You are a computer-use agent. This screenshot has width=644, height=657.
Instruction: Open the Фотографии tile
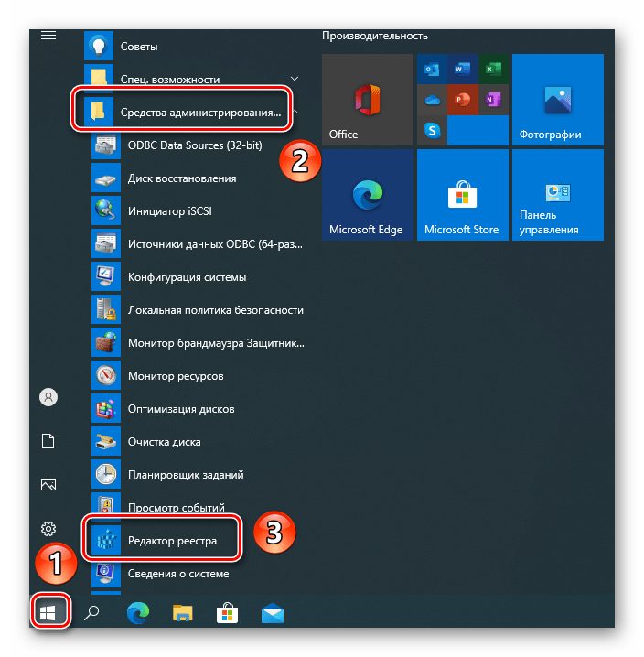pos(558,100)
